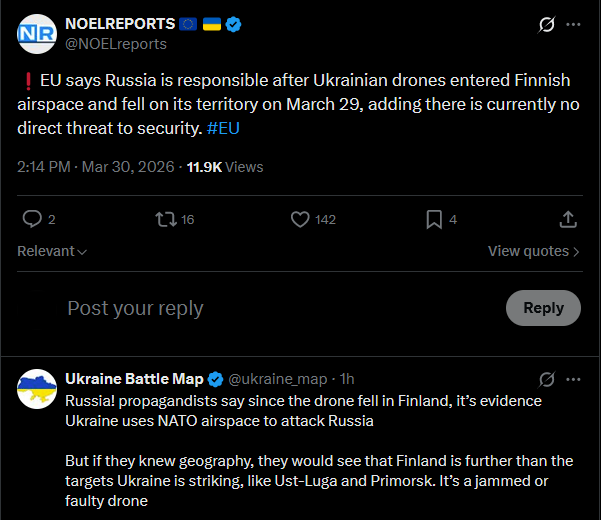Open NOELREPORTS profile avatar
Image resolution: width=601 pixels, height=520 pixels.
pos(36,34)
